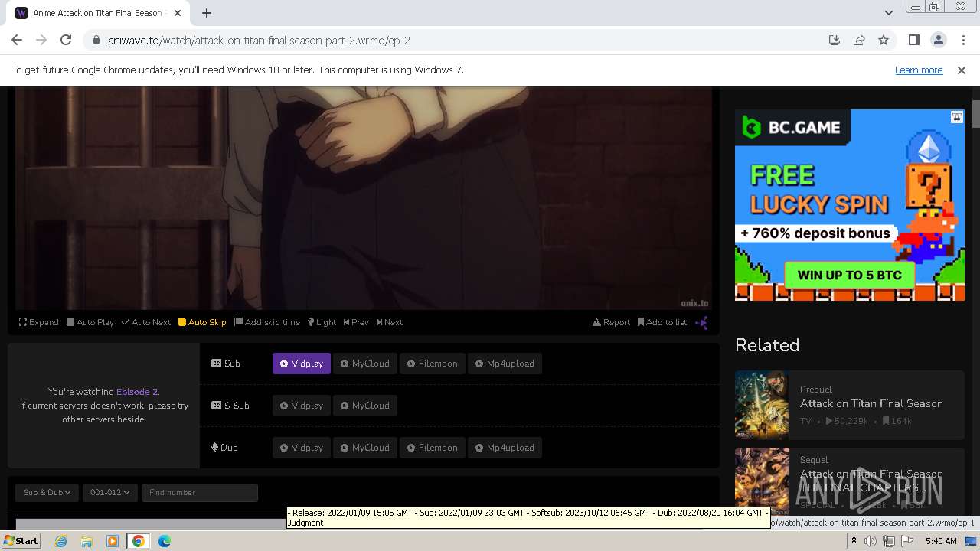The height and width of the screenshot is (551, 980).
Task: Open the Windows Start menu
Action: [x=21, y=541]
